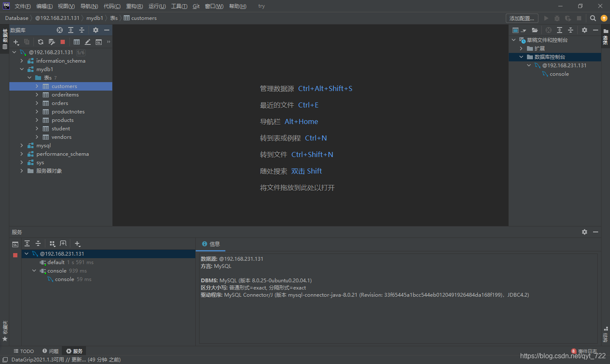Collapse all in database panel header
Image resolution: width=610 pixels, height=364 pixels.
82,30
